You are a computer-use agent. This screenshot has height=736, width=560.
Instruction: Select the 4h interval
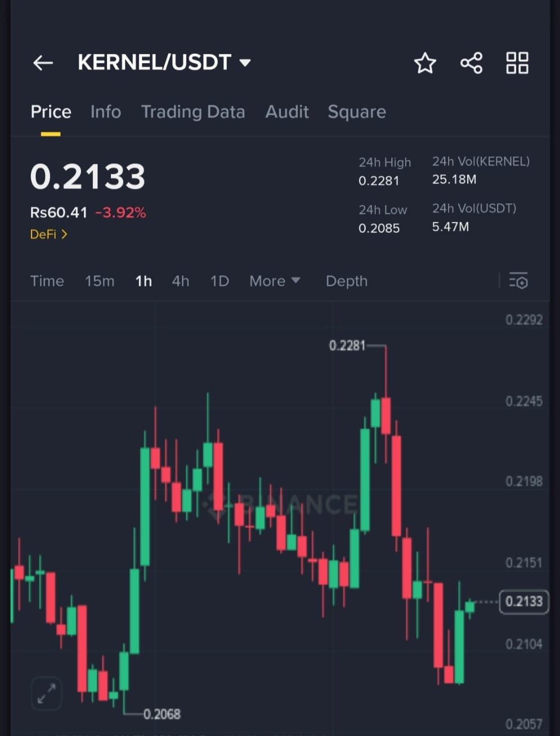(181, 281)
